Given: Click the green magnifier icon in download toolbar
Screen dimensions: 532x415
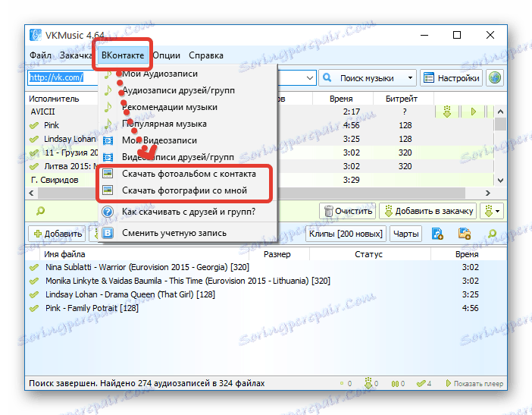Looking at the screenshot, I should tap(492, 234).
